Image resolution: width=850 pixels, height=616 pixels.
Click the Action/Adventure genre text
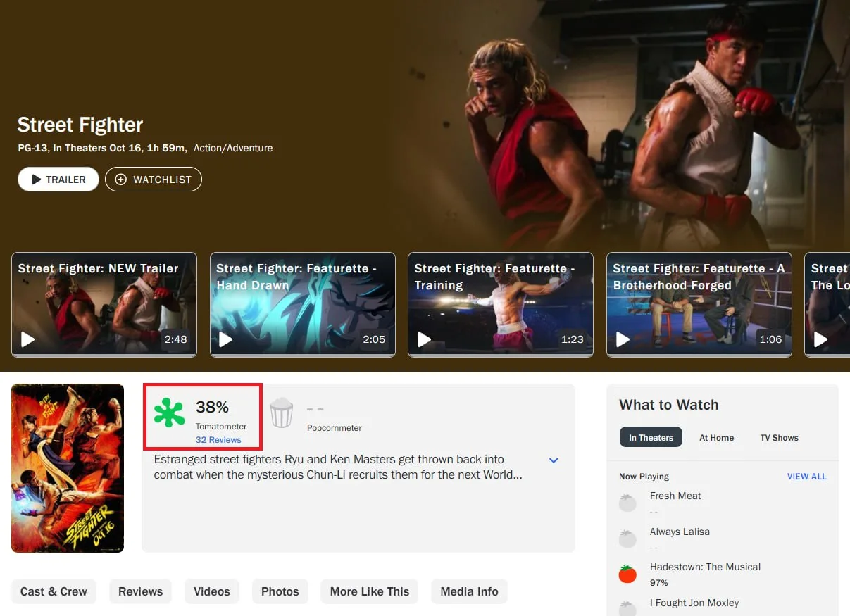click(233, 148)
